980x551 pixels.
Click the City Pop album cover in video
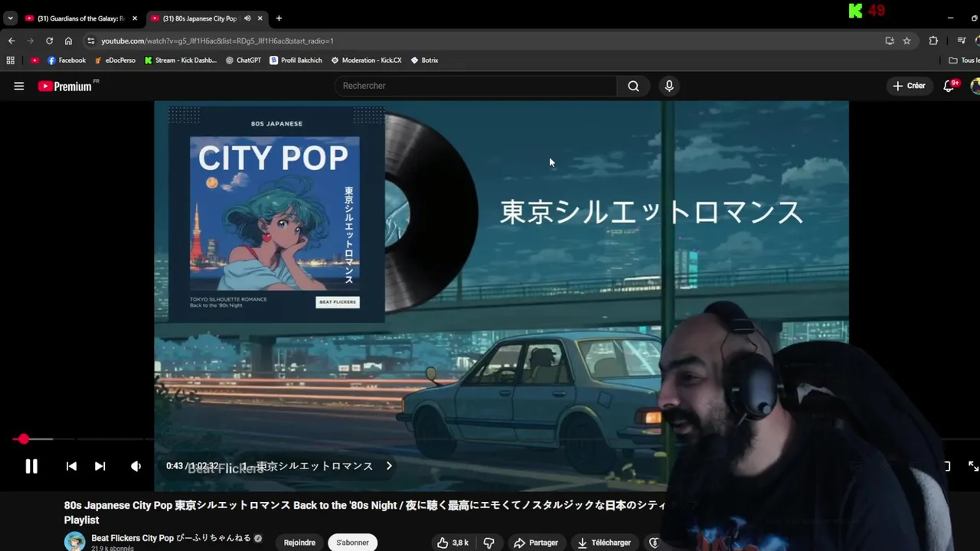pyautogui.click(x=276, y=214)
